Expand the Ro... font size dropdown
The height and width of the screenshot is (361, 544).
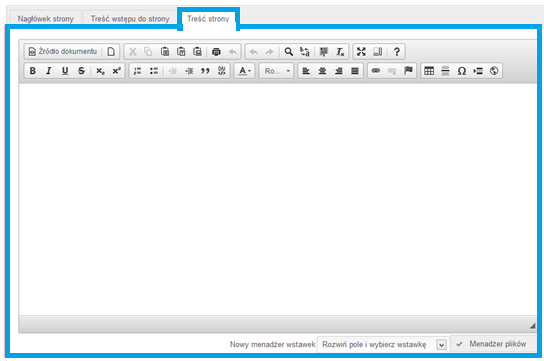(x=277, y=71)
